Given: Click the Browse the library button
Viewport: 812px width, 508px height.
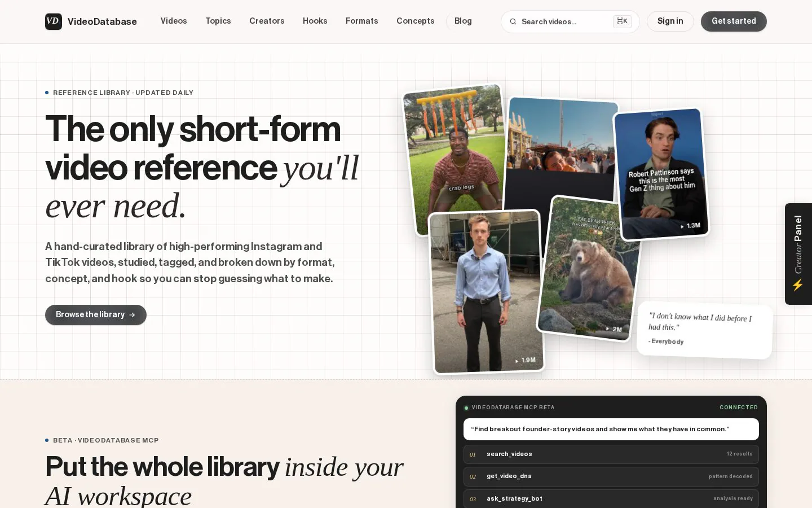Looking at the screenshot, I should (x=96, y=315).
